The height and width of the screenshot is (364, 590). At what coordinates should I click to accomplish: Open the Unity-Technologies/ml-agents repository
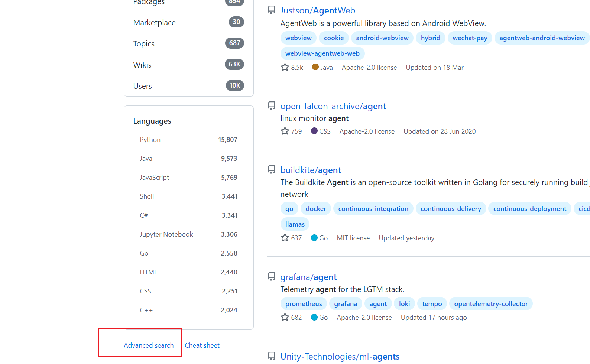point(340,357)
